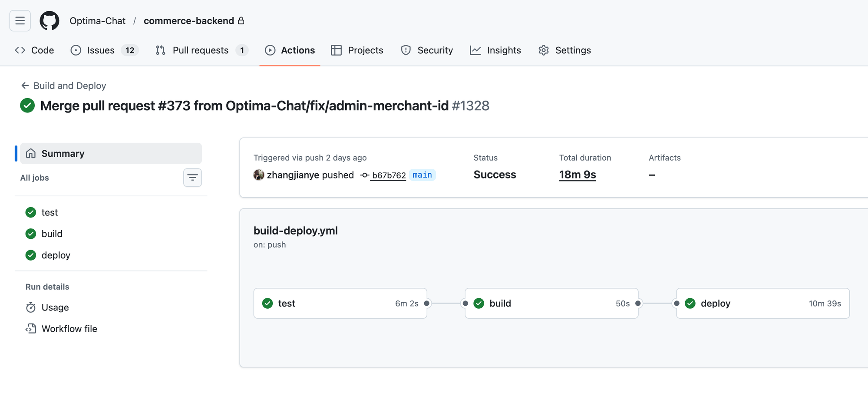Open the Settings tab
The image size is (868, 416).
[x=564, y=50]
